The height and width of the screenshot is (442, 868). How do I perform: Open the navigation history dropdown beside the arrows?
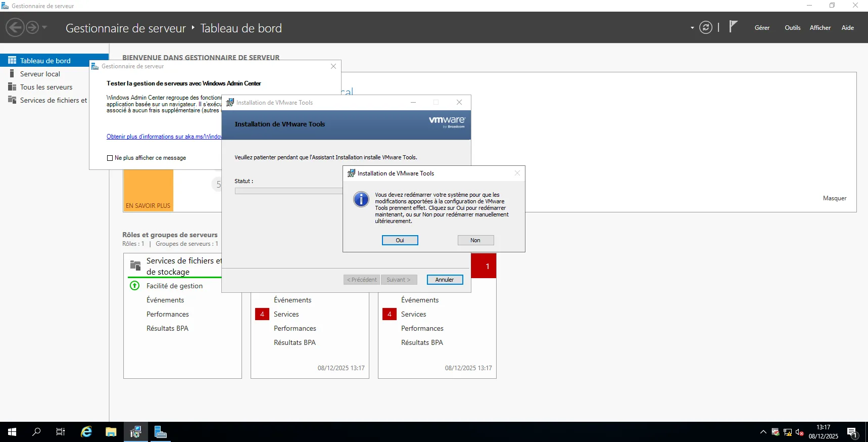tap(44, 27)
